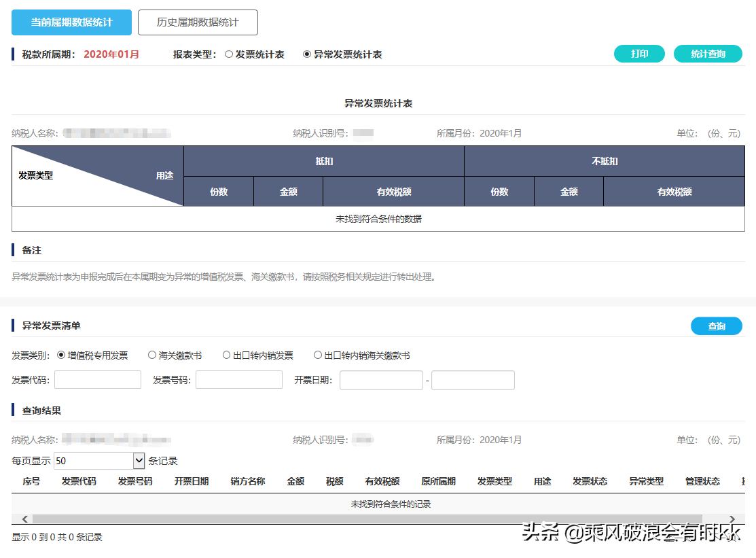The width and height of the screenshot is (756, 558).
Task: Select the 发票统计表 report type radio button
Action: [x=229, y=54]
